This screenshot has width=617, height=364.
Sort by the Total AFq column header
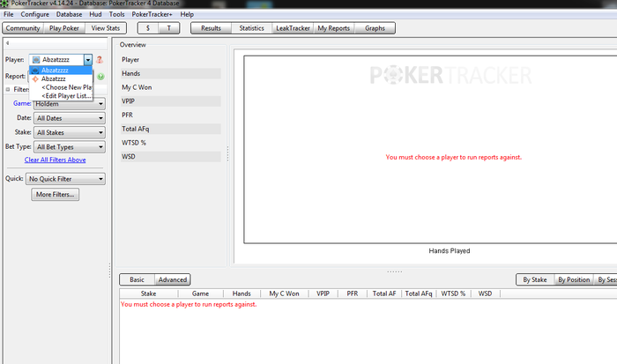[x=419, y=293]
